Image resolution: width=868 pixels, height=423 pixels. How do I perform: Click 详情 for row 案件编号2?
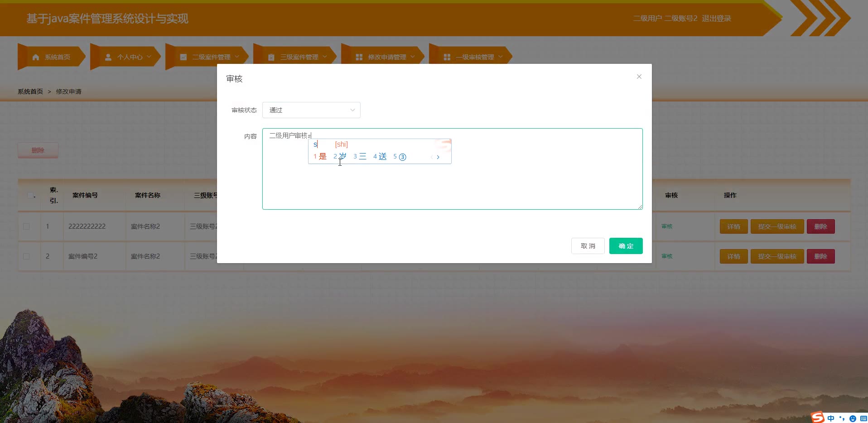point(733,256)
